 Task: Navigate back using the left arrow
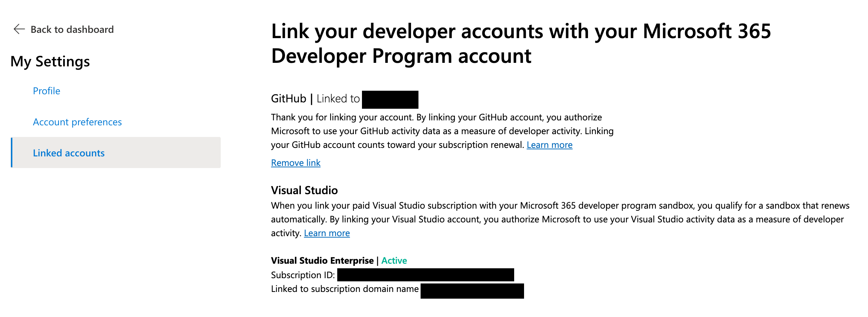pyautogui.click(x=19, y=29)
